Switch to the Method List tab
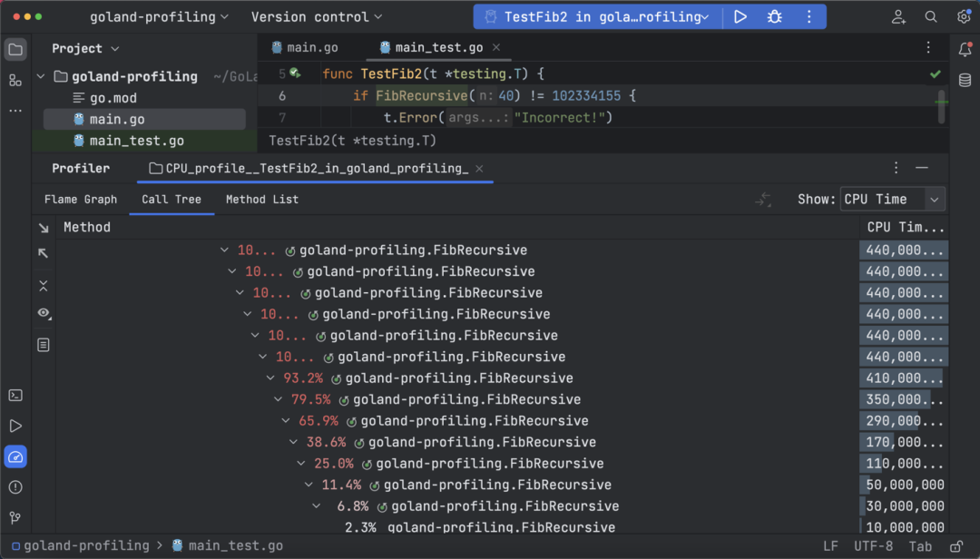The height and width of the screenshot is (559, 980). pyautogui.click(x=262, y=200)
